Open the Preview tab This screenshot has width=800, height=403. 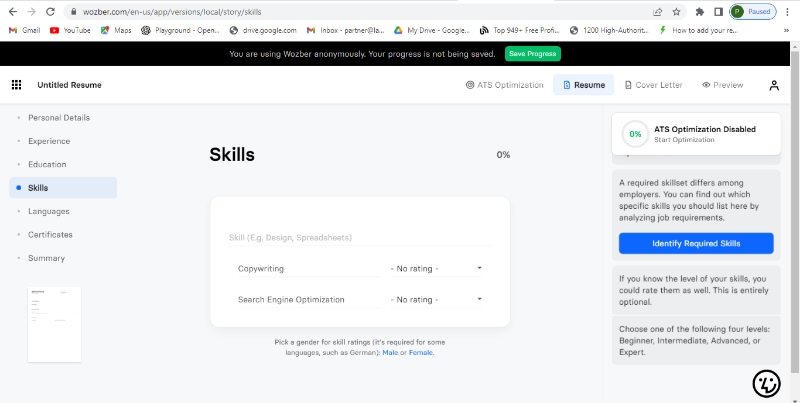click(x=722, y=85)
